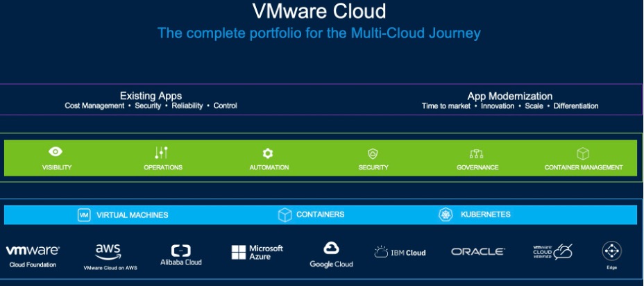Screen dimensions: 644x286
Task: Click the Microsoft Azure logo
Action: (257, 252)
